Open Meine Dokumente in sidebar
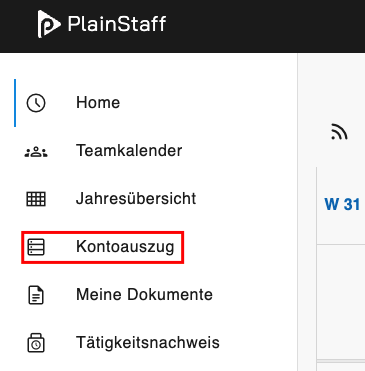This screenshot has width=365, height=371. point(144,295)
